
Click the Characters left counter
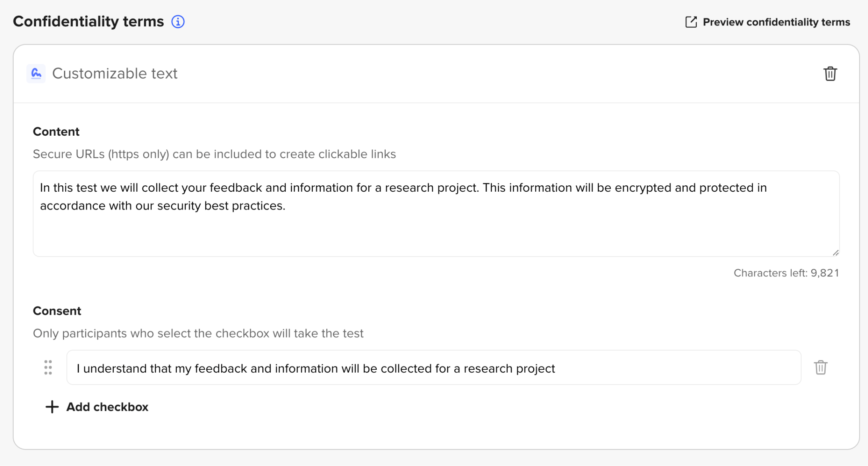[x=786, y=273]
